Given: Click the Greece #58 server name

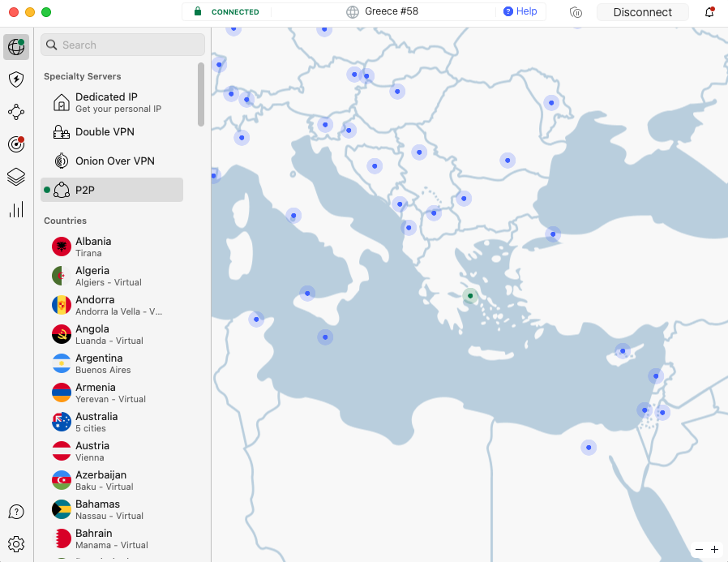Looking at the screenshot, I should (392, 11).
